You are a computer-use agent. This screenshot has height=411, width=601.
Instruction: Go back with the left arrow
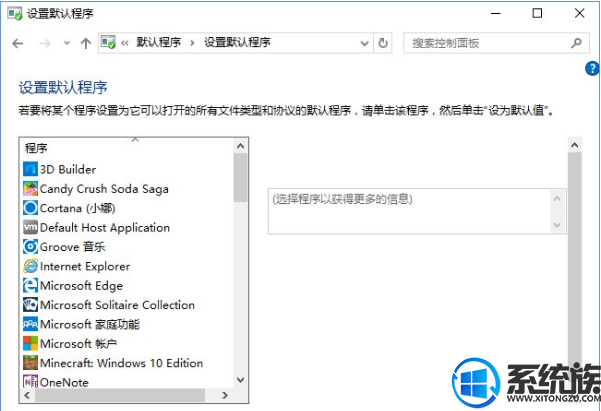[x=18, y=43]
